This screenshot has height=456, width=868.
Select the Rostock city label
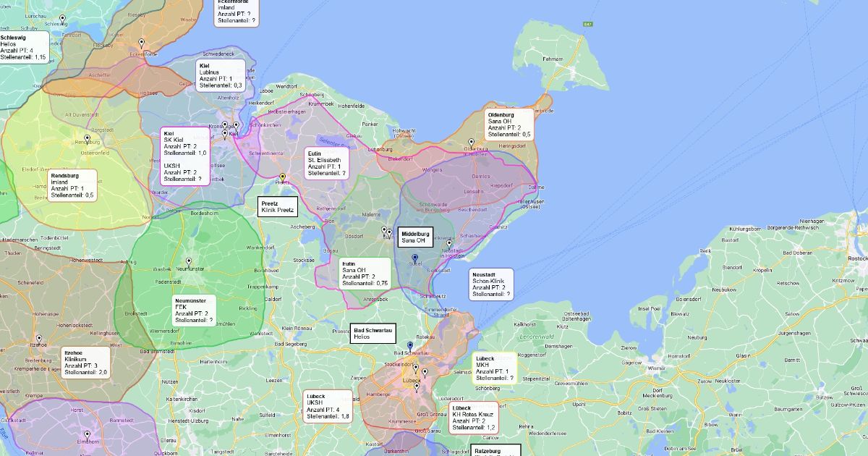(x=857, y=258)
